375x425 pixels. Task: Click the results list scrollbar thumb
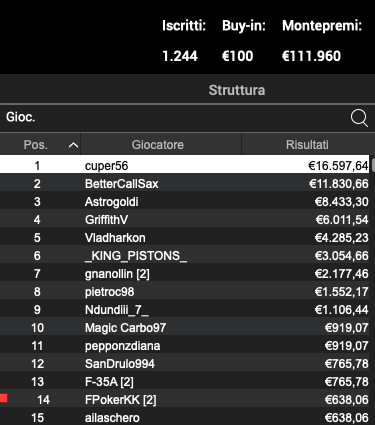coord(373,165)
